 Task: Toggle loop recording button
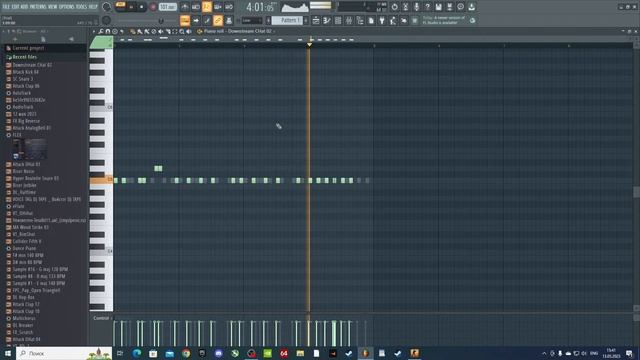coord(229,7)
